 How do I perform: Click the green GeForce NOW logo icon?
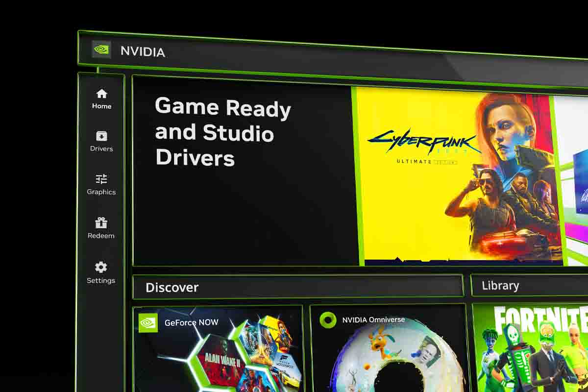tap(148, 322)
